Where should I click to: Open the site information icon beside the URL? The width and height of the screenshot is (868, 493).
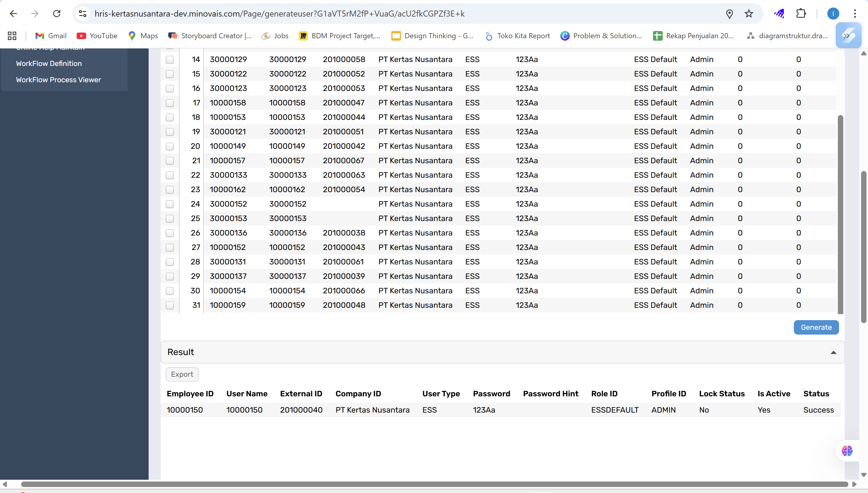[83, 14]
